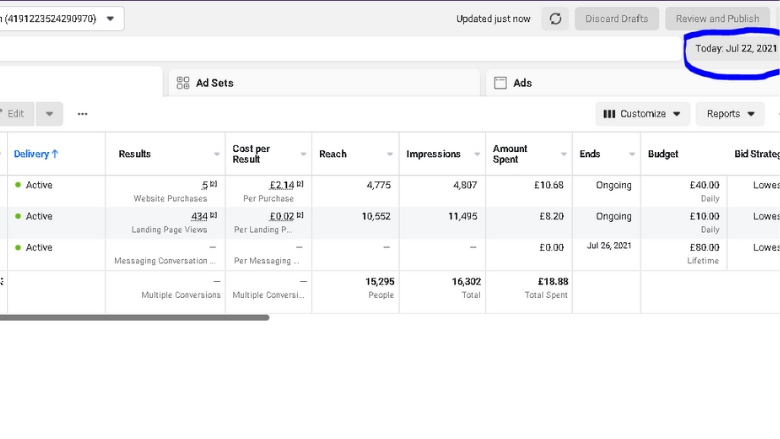This screenshot has height=439, width=780.
Task: Click the amount spent £0.00
Action: pyautogui.click(x=552, y=248)
